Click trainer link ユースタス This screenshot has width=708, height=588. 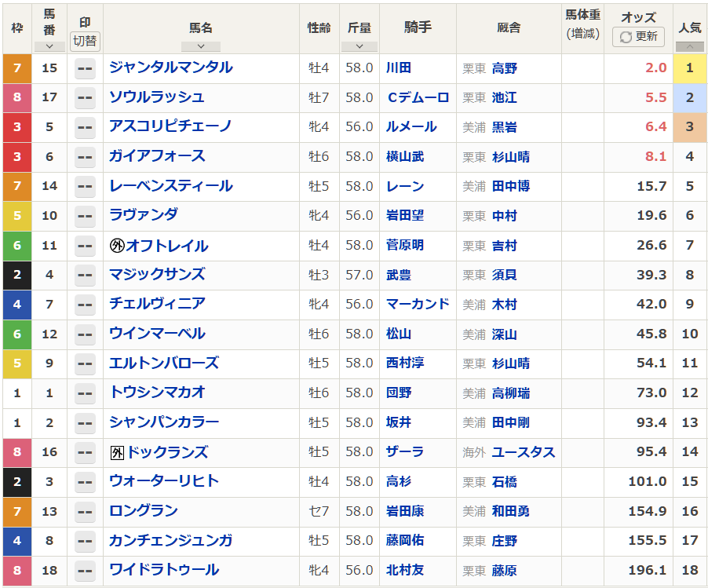pyautogui.click(x=523, y=452)
